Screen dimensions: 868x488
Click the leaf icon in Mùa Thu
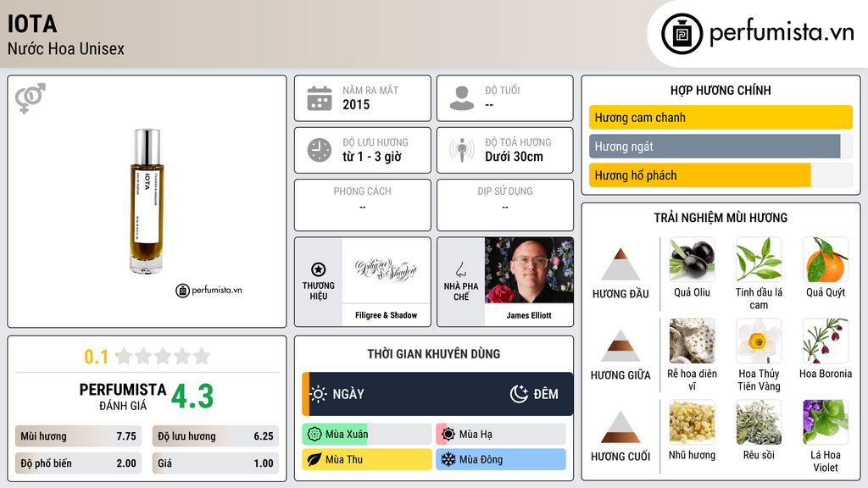pos(314,459)
